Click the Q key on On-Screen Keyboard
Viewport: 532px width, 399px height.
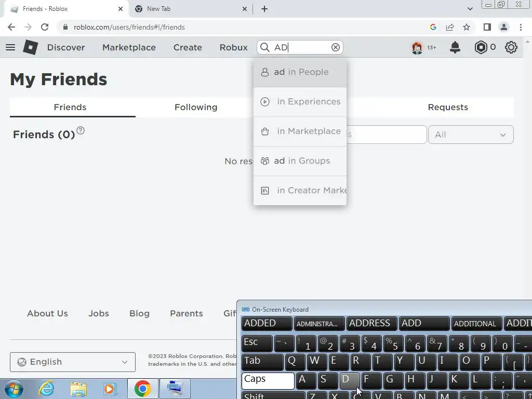tap(295, 362)
